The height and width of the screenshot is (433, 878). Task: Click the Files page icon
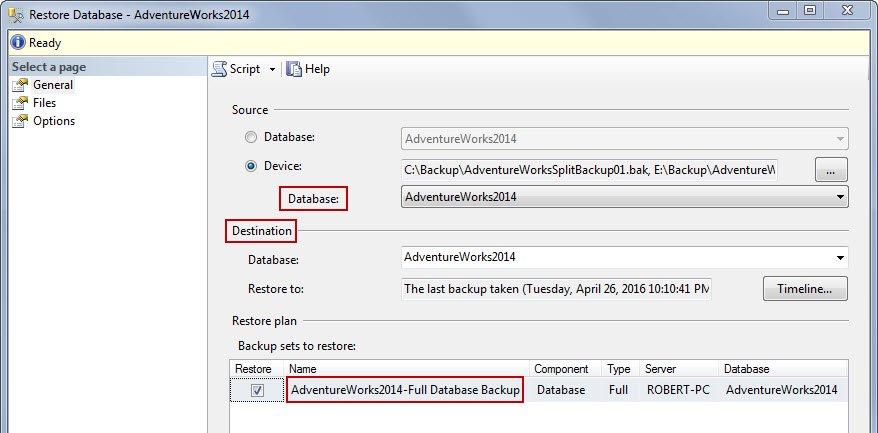click(20, 103)
